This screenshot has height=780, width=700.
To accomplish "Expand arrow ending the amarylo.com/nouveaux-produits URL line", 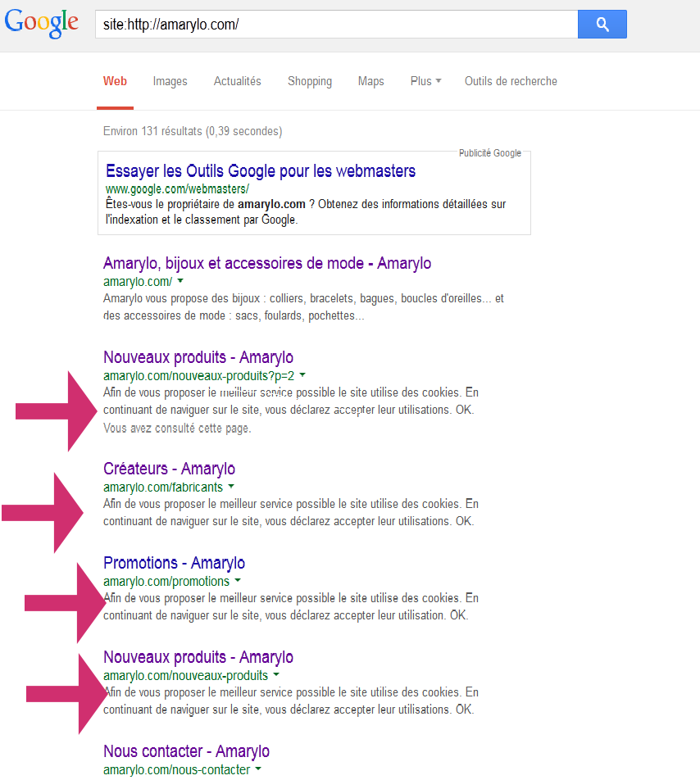I will coord(276,675).
